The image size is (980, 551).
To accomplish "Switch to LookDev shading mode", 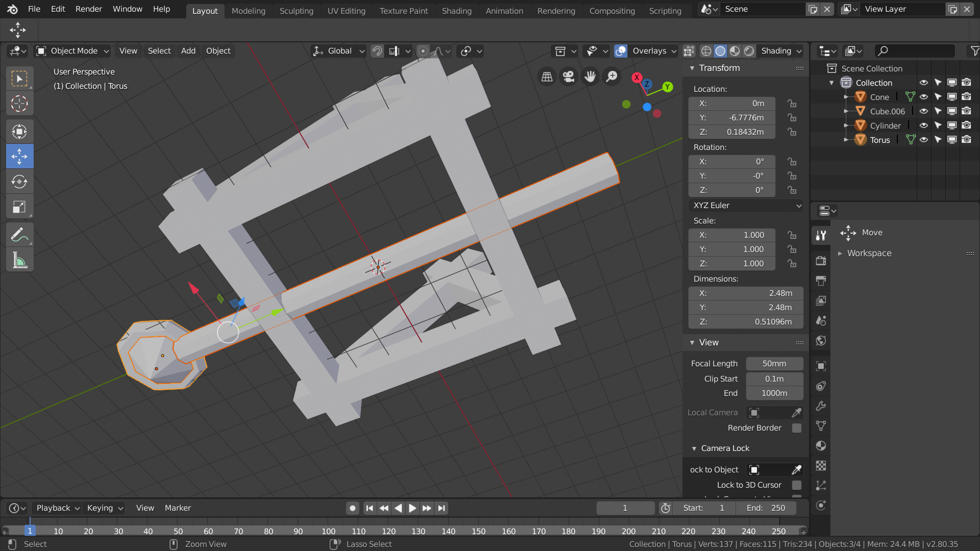I will tap(734, 51).
